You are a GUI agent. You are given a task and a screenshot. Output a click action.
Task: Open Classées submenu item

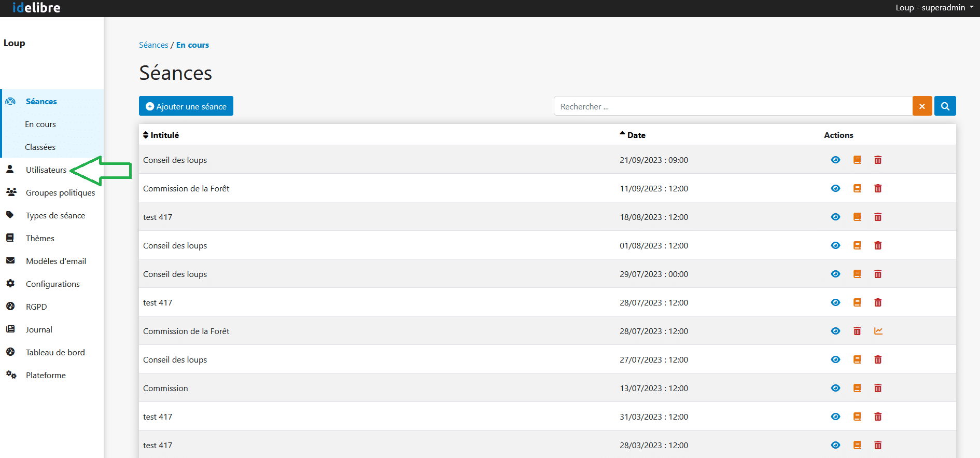(40, 147)
